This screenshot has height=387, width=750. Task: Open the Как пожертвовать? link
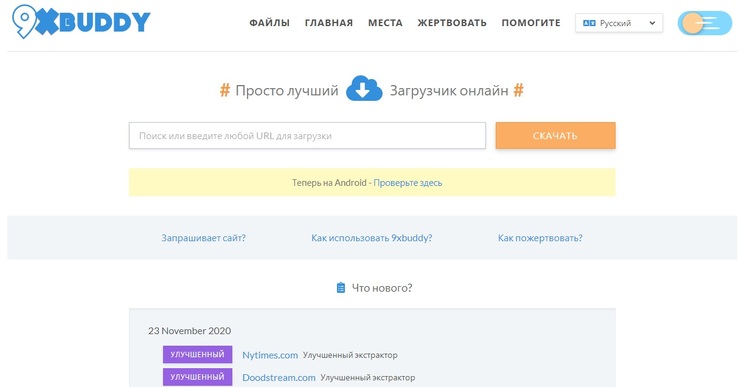click(x=540, y=238)
